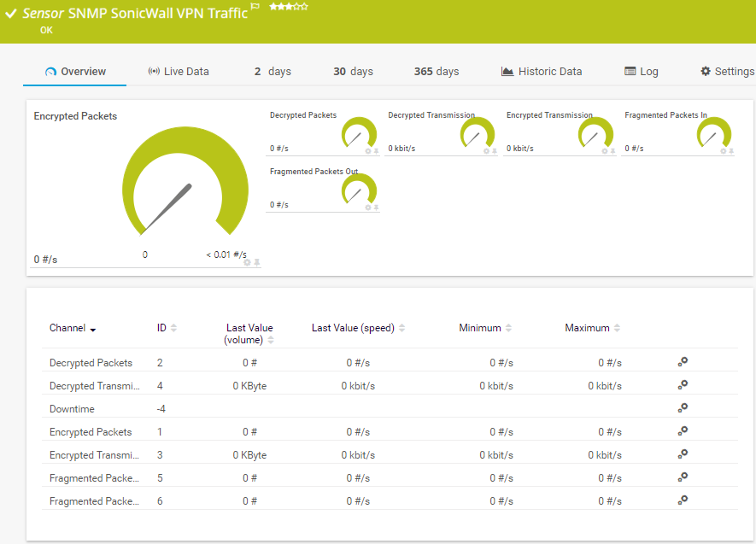Open channel settings for ID 6 row
The width and height of the screenshot is (756, 544).
tap(683, 500)
